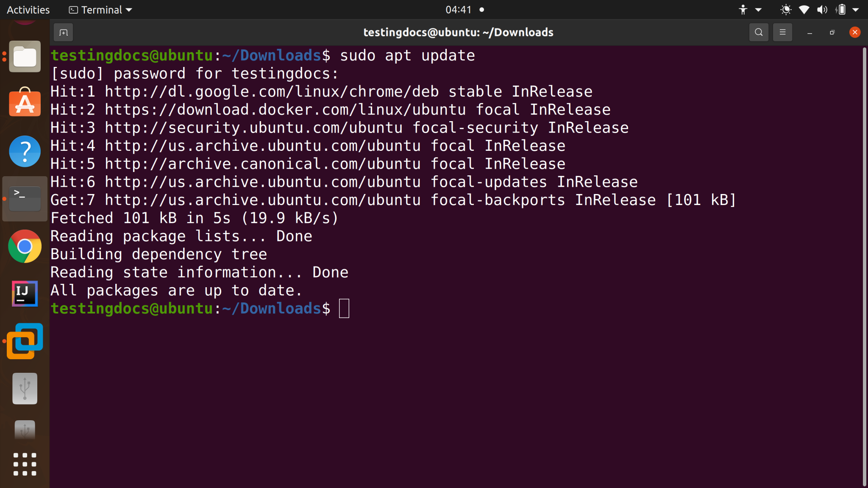Open the mounted USB drive
The image size is (868, 488).
24,388
